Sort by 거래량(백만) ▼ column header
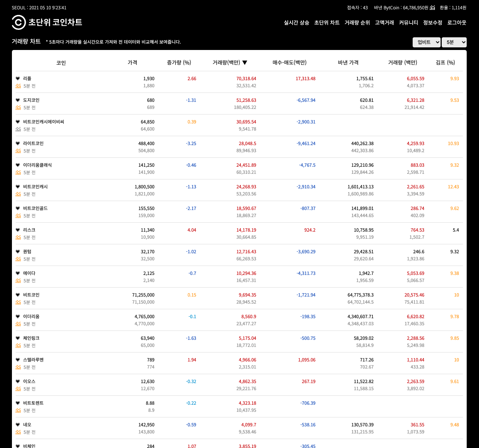The image size is (479, 448). pyautogui.click(x=230, y=63)
